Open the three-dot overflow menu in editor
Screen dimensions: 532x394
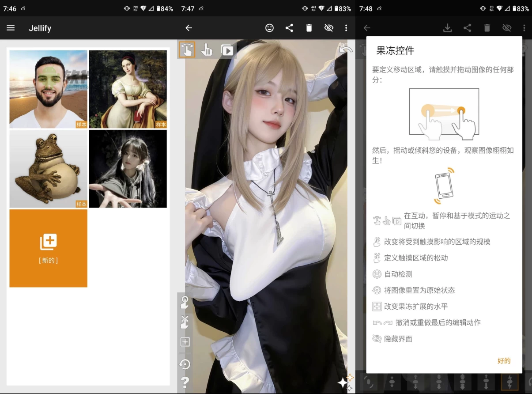tap(346, 28)
